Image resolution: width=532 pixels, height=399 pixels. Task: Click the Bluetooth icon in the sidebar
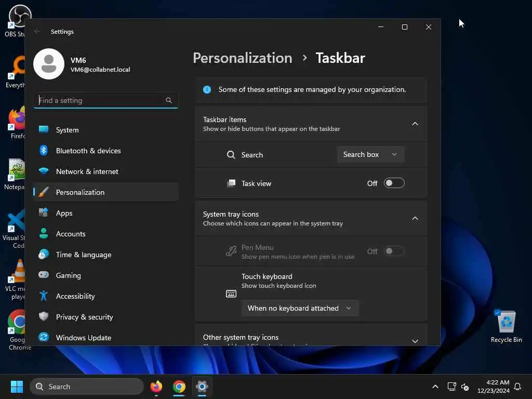tap(44, 150)
